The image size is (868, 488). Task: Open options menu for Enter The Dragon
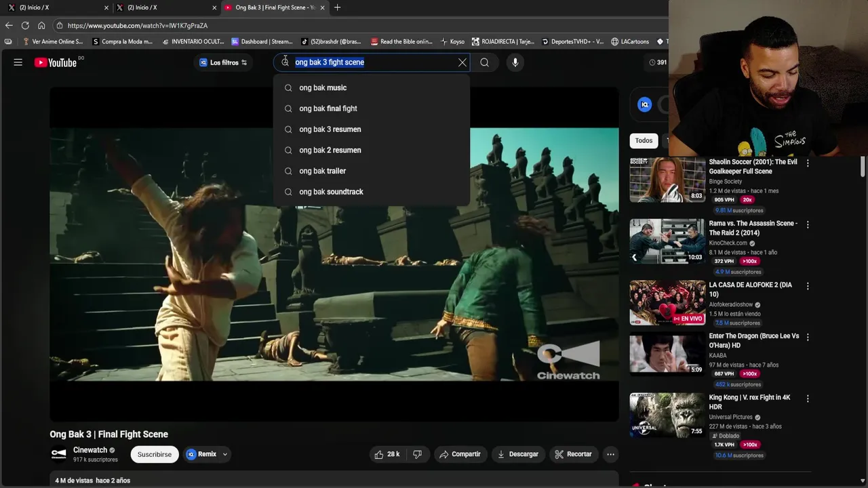808,337
